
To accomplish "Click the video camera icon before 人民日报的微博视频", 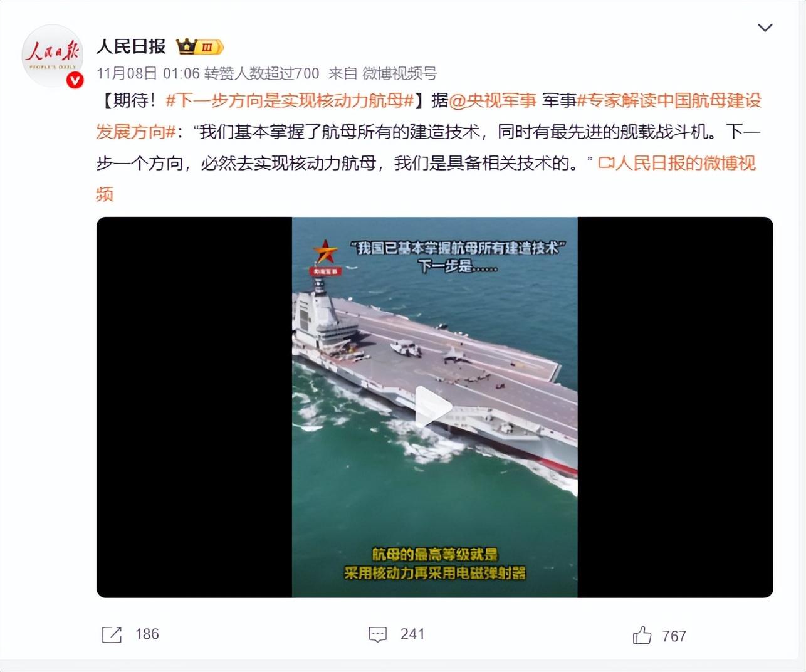I will [x=606, y=163].
